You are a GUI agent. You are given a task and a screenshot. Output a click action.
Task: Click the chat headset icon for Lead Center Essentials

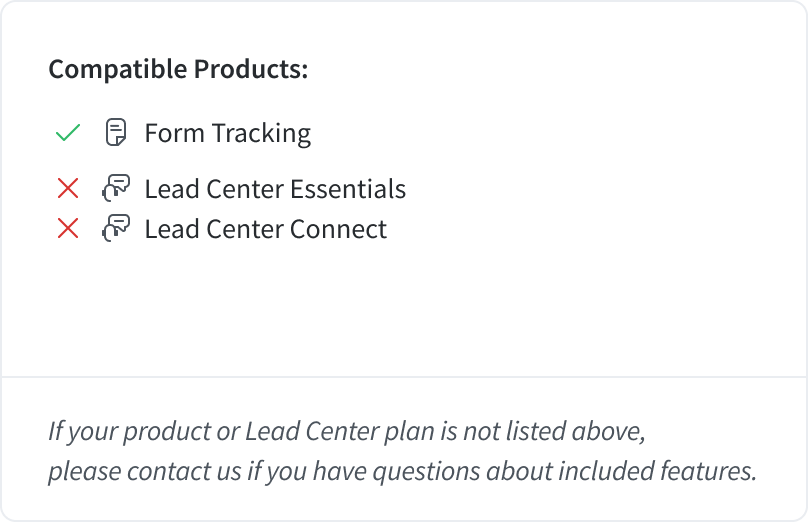[x=116, y=188]
